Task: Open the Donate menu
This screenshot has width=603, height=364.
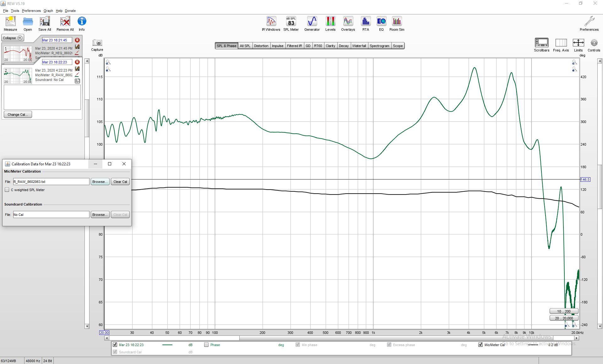Action: coord(70,11)
